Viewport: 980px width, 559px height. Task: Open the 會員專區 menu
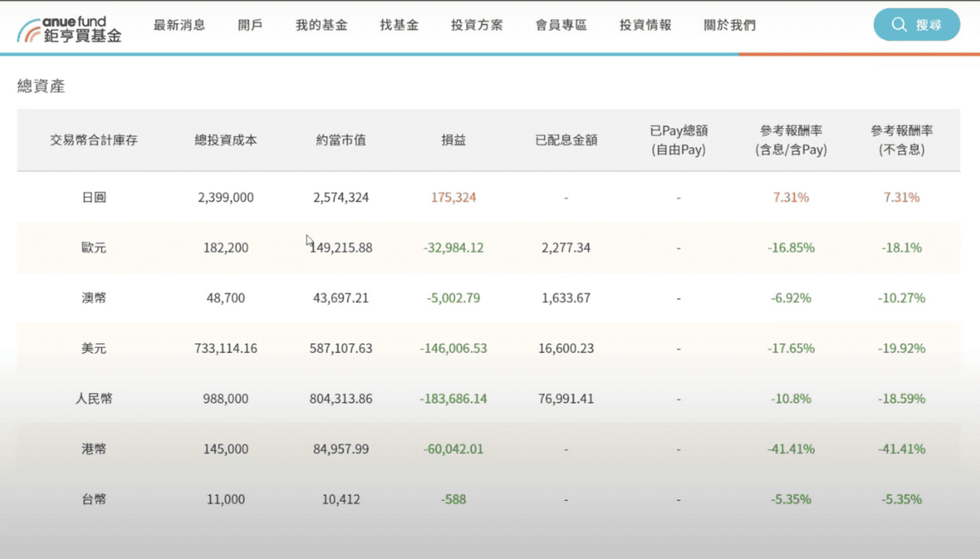[561, 25]
